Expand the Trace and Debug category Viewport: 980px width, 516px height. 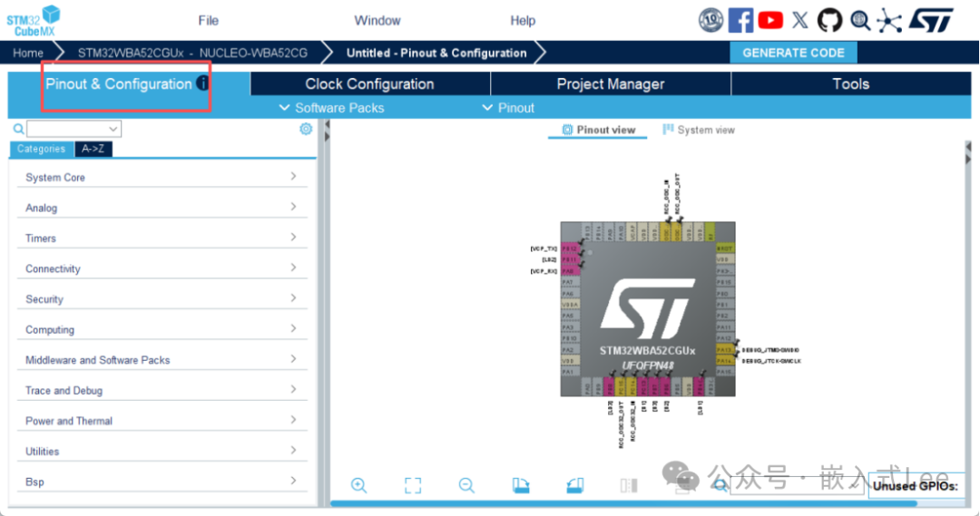point(162,391)
